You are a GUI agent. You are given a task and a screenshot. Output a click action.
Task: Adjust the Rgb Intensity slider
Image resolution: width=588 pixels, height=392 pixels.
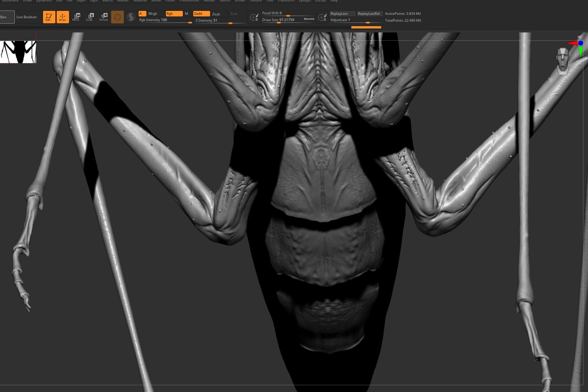coord(165,20)
